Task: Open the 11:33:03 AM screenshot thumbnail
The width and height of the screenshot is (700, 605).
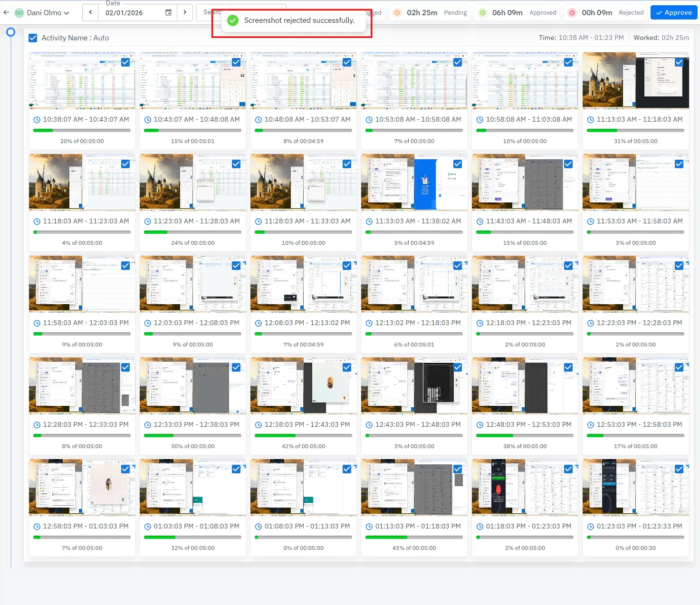Action: pyautogui.click(x=414, y=182)
